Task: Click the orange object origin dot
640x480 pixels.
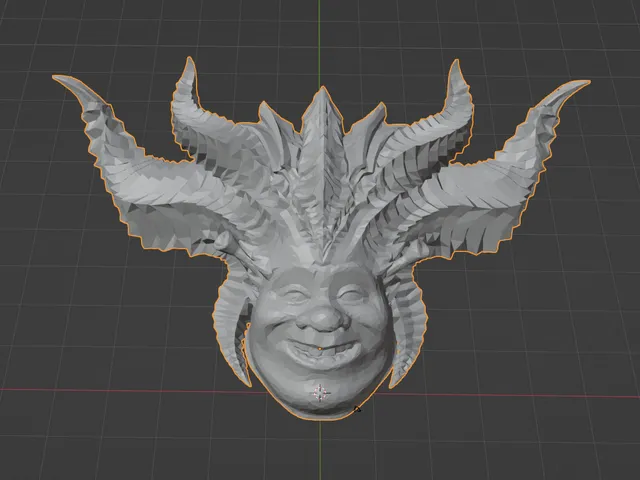Action: 320,349
